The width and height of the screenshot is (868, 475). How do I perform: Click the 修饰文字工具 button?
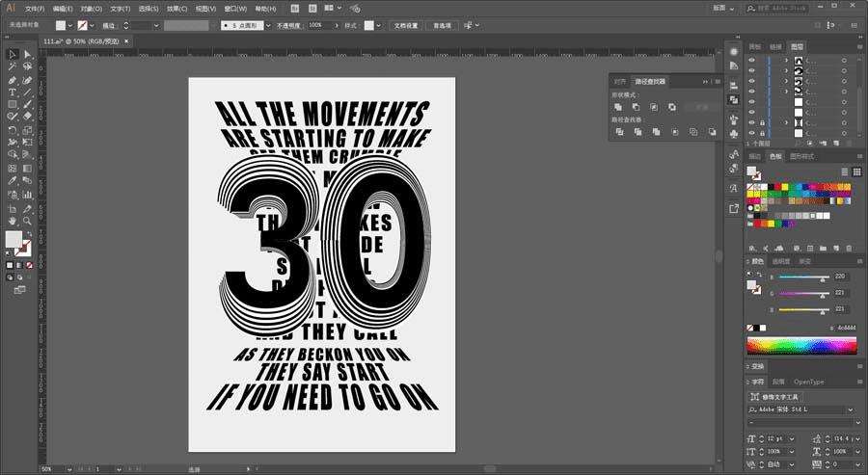(x=775, y=397)
